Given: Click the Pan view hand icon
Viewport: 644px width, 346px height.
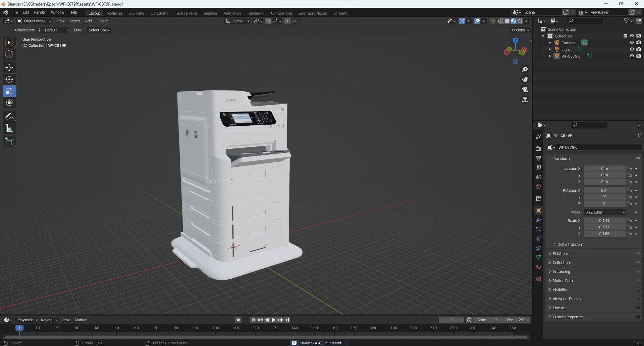Looking at the screenshot, I should pyautogui.click(x=525, y=79).
